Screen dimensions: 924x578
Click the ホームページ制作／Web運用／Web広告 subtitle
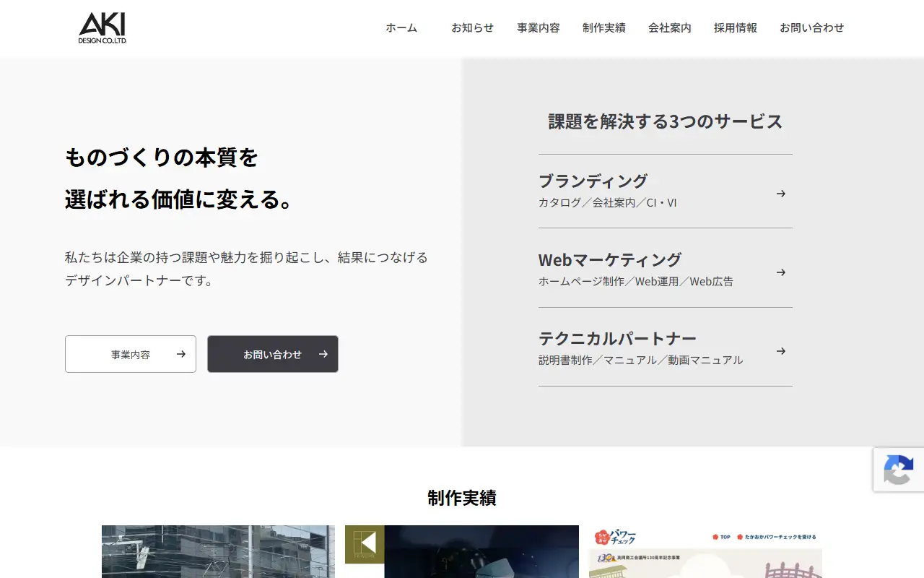click(636, 282)
